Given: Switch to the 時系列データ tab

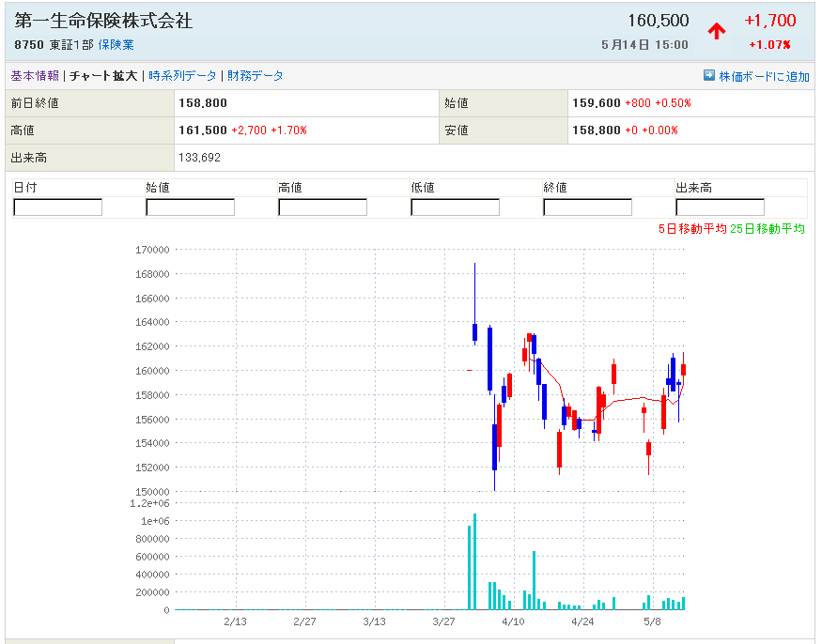Looking at the screenshot, I should click(182, 76).
